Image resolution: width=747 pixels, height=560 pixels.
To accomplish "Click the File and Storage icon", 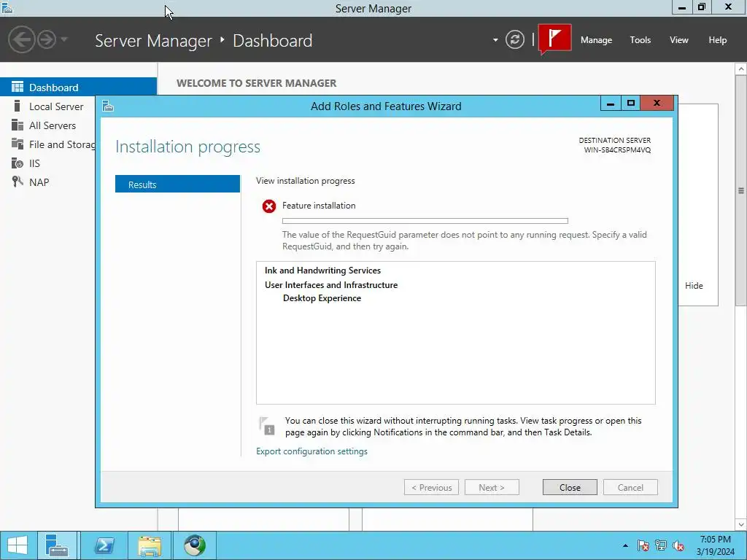I will click(18, 144).
